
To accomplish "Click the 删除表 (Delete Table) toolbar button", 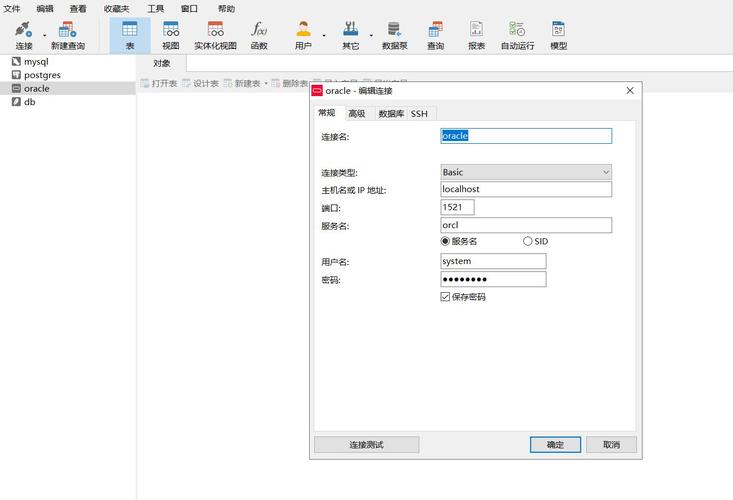I will [x=290, y=83].
